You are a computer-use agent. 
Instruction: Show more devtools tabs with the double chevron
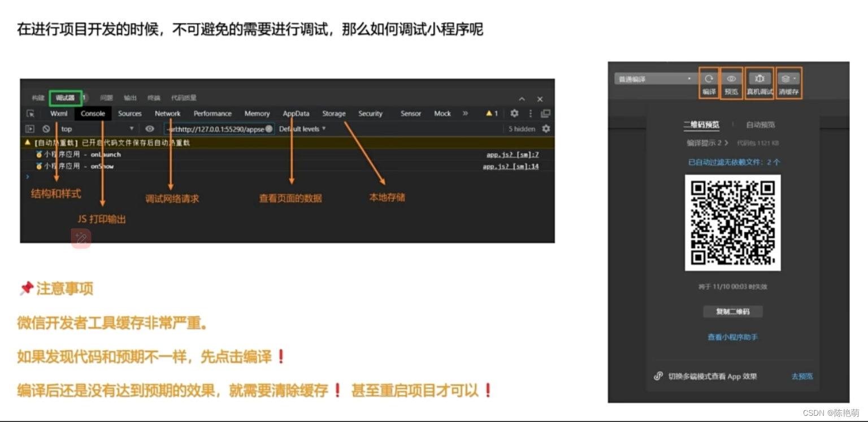point(465,114)
